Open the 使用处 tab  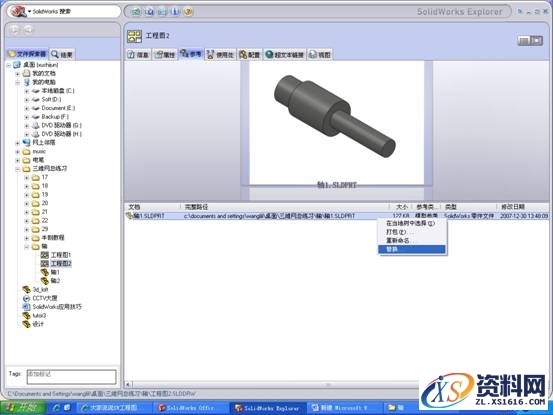coord(221,55)
